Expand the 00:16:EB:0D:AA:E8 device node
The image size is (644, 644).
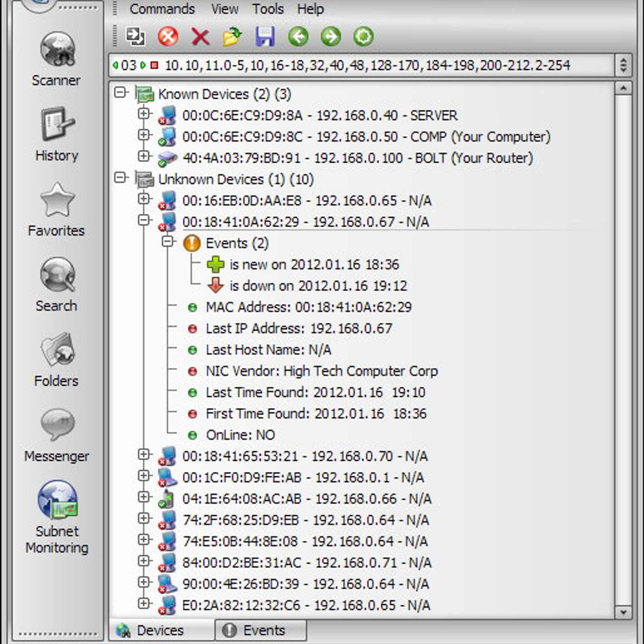(144, 199)
